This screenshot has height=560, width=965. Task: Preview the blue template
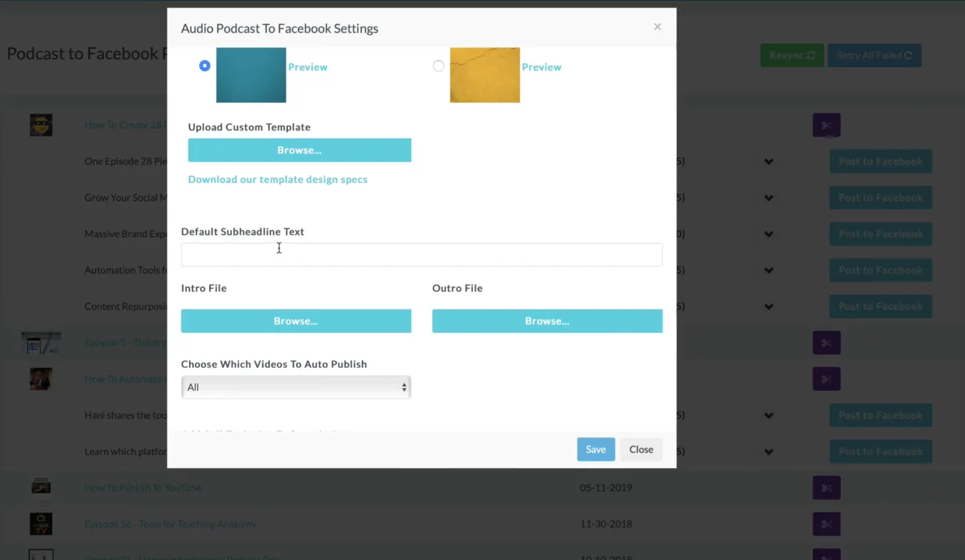[307, 67]
